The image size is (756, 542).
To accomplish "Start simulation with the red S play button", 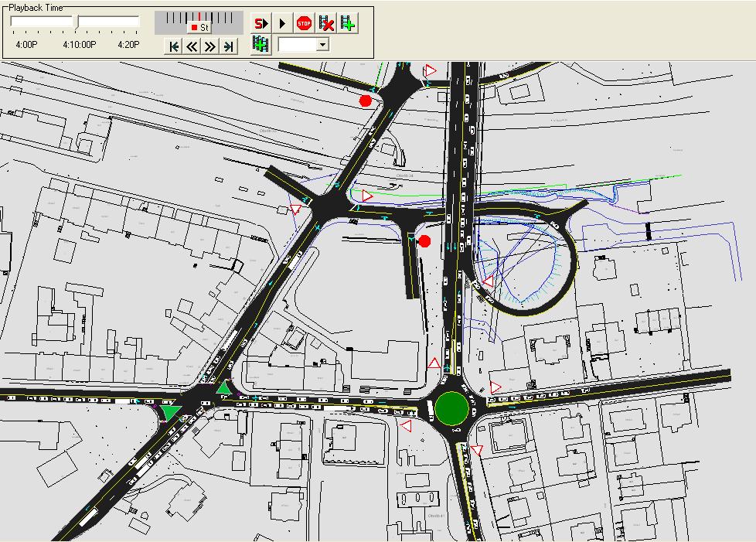I will point(261,23).
